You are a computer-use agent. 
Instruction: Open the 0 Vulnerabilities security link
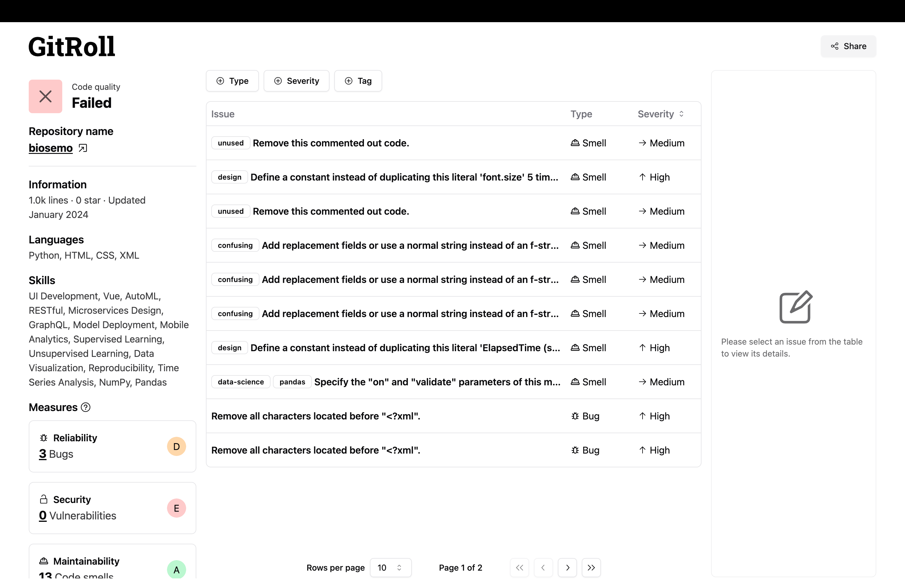42,516
